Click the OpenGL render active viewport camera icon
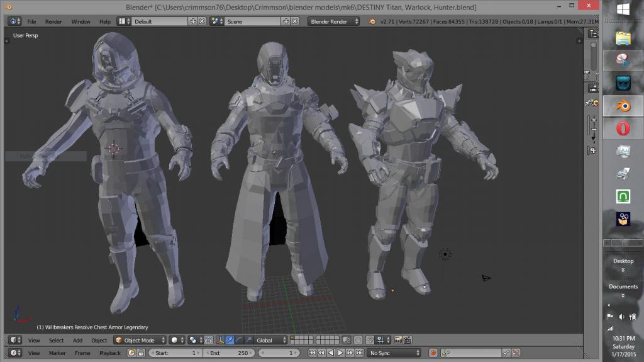 pos(397,340)
